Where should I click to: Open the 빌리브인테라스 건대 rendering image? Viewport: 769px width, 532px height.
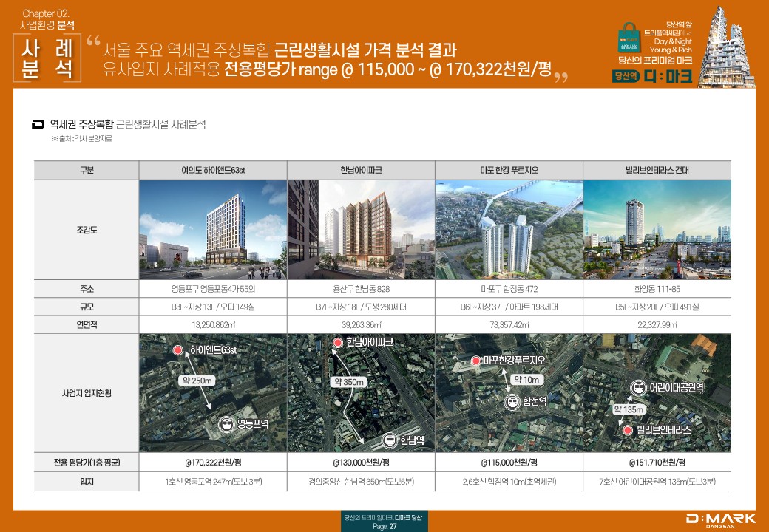[x=657, y=230]
